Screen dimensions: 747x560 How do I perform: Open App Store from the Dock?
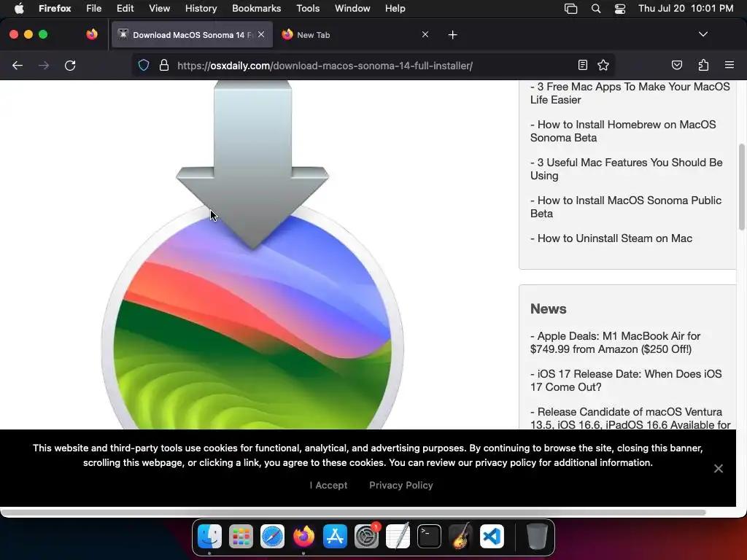(x=335, y=536)
